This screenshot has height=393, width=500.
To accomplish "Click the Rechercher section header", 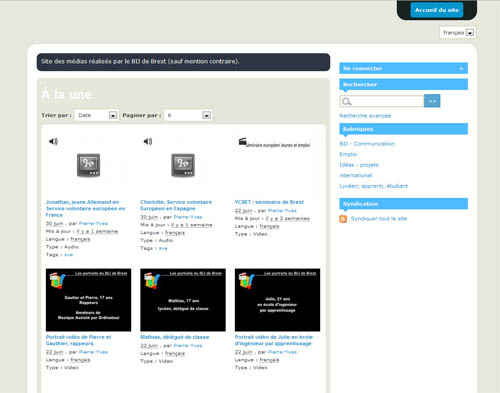I will point(403,84).
